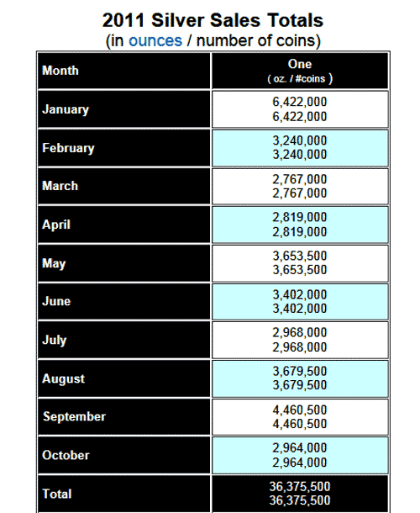Click the Total row label
This screenshot has width=420, height=513.
pos(123,494)
